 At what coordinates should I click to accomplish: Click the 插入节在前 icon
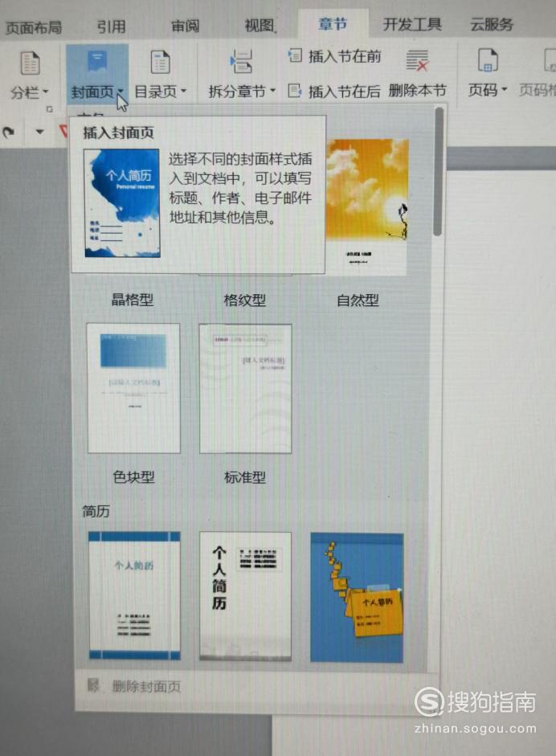[295, 55]
